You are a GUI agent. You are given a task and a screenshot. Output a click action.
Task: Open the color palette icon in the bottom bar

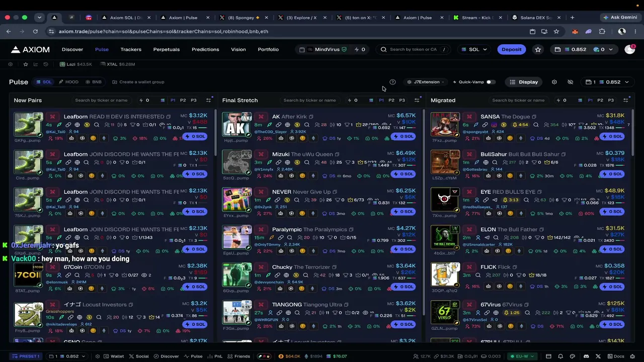(x=573, y=356)
